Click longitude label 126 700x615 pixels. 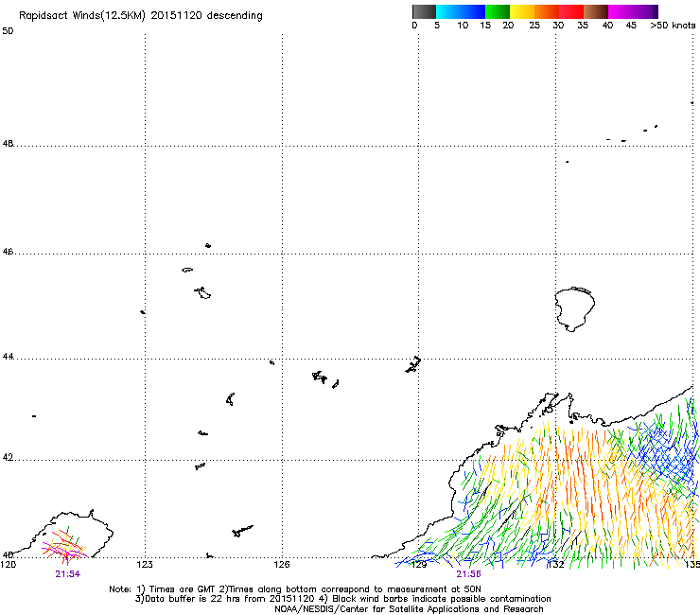pyautogui.click(x=282, y=564)
